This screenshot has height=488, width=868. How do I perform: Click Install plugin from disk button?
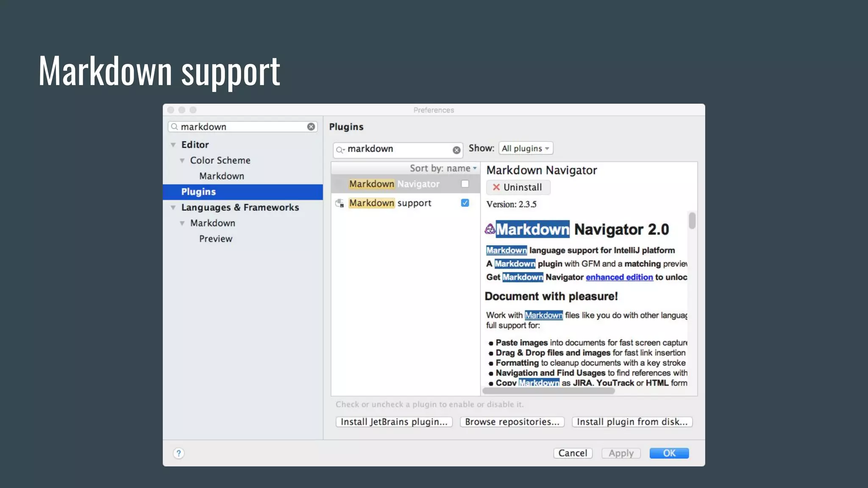[632, 422]
